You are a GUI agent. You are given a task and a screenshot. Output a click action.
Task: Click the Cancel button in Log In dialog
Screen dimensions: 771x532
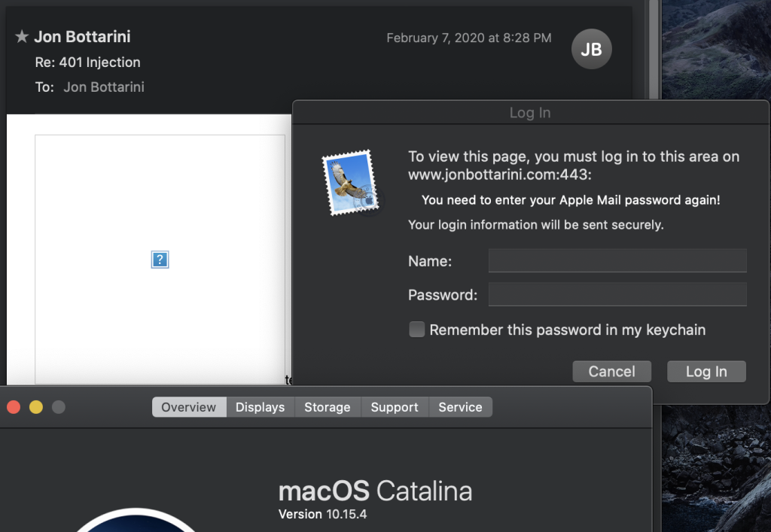click(611, 372)
